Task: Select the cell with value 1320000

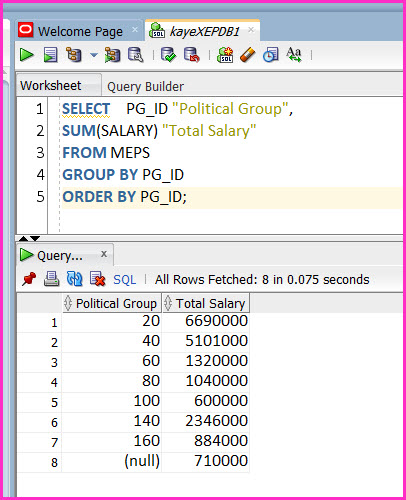Action: click(x=206, y=361)
